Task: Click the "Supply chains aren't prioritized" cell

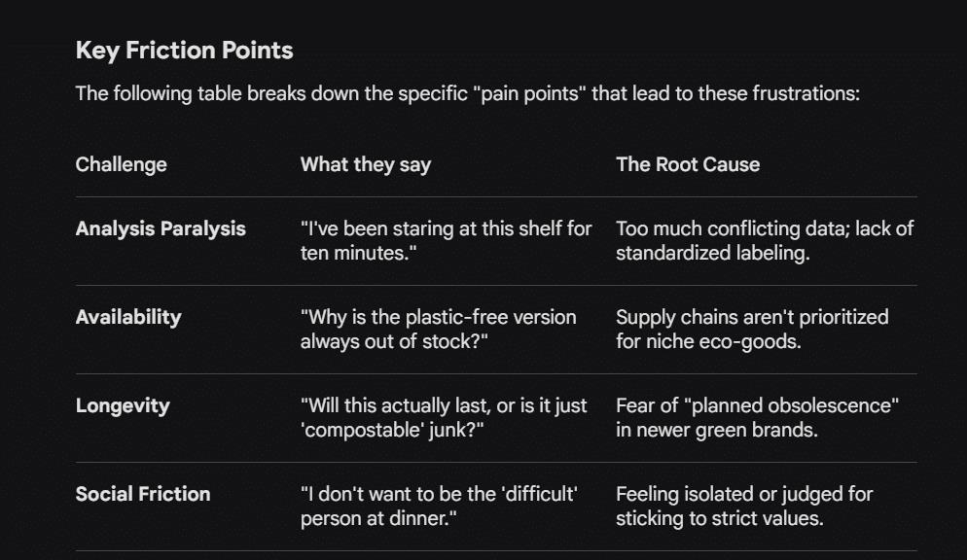Action: tap(751, 330)
